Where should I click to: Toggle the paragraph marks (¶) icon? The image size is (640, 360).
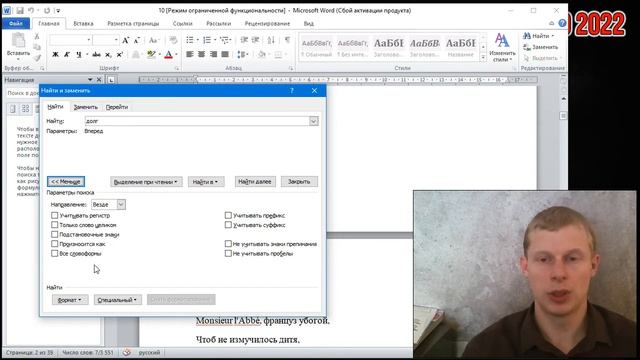click(x=287, y=40)
